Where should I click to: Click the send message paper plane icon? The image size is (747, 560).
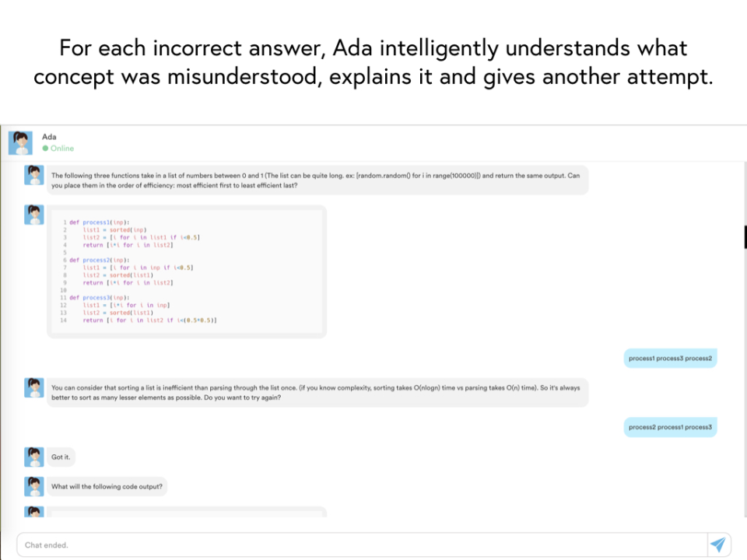717,544
